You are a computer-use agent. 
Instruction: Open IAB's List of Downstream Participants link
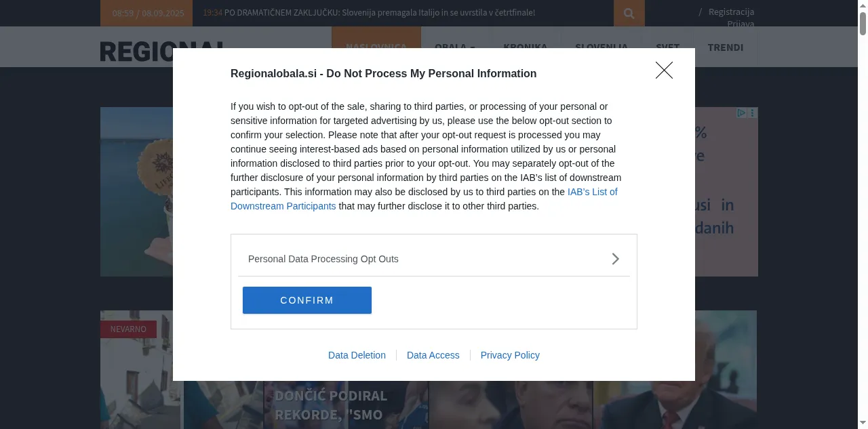coord(592,192)
